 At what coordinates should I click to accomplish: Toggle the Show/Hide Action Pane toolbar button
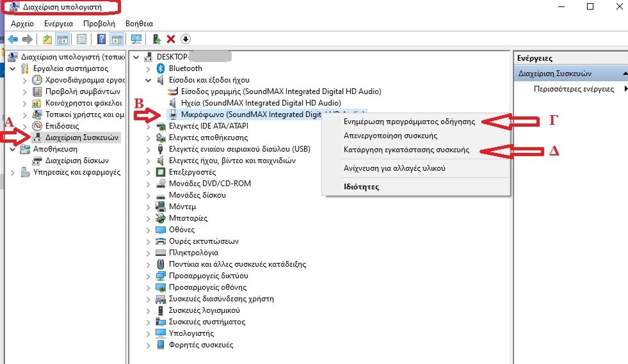click(117, 40)
